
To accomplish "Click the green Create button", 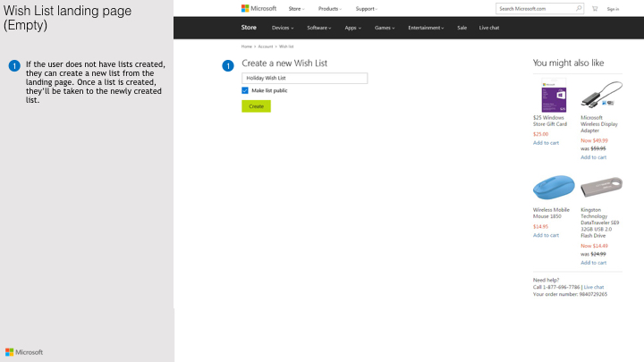I will 257,106.
